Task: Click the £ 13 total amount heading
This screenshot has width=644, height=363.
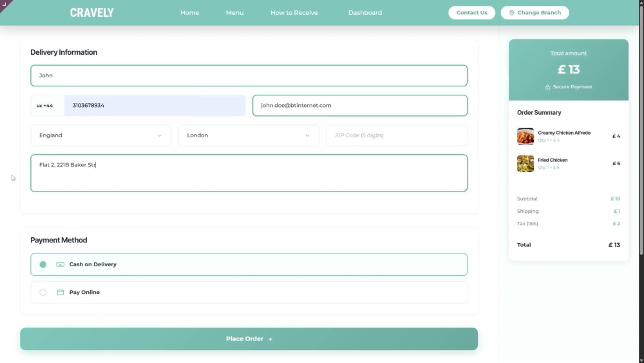Action: pyautogui.click(x=569, y=70)
